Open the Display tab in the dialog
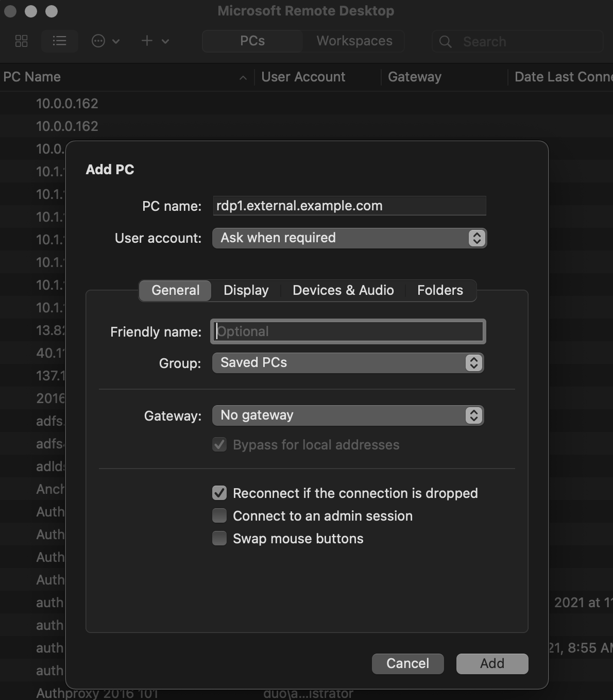613x700 pixels. [246, 290]
